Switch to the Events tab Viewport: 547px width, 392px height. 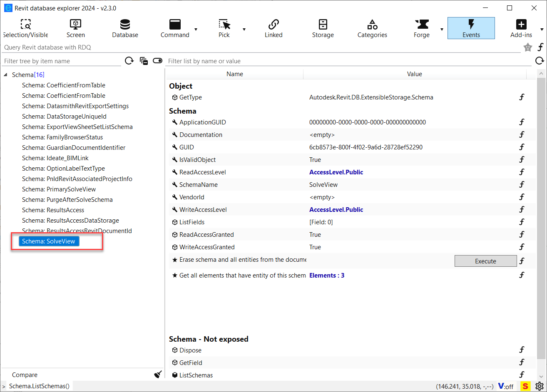pyautogui.click(x=471, y=27)
